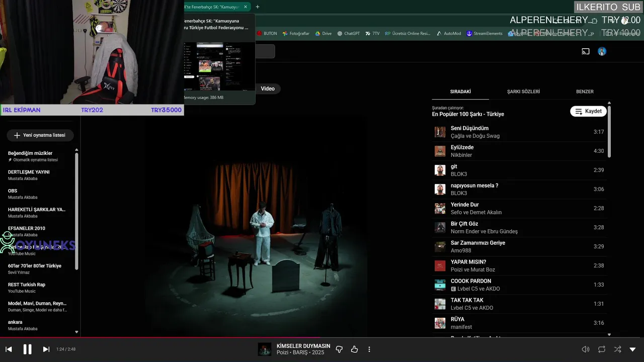Click YAPAR MISIN? album thumbnail
Viewport: 644px width, 362px height.
(440, 265)
